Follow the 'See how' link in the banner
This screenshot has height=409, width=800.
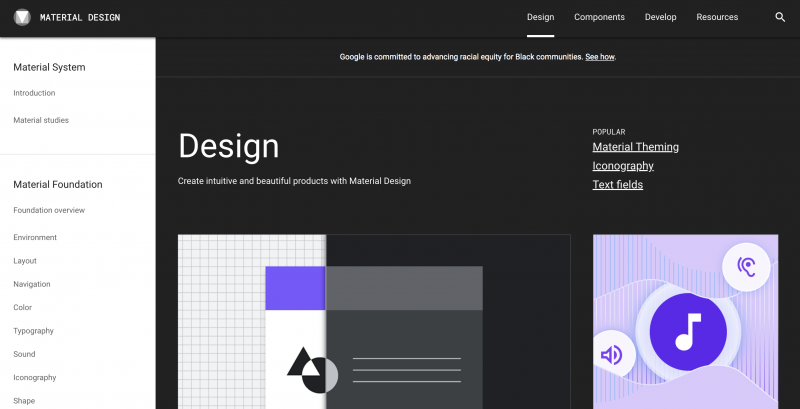(599, 57)
